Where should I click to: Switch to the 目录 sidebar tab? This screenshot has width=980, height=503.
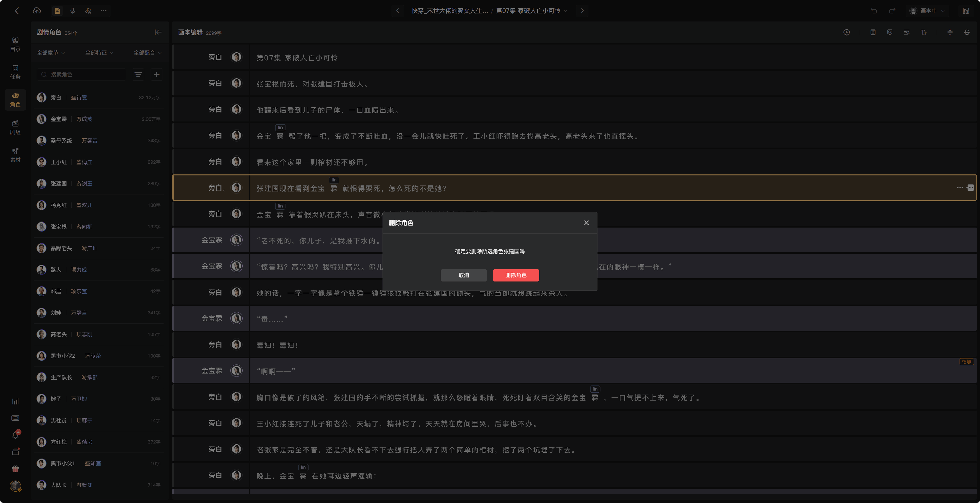point(15,44)
